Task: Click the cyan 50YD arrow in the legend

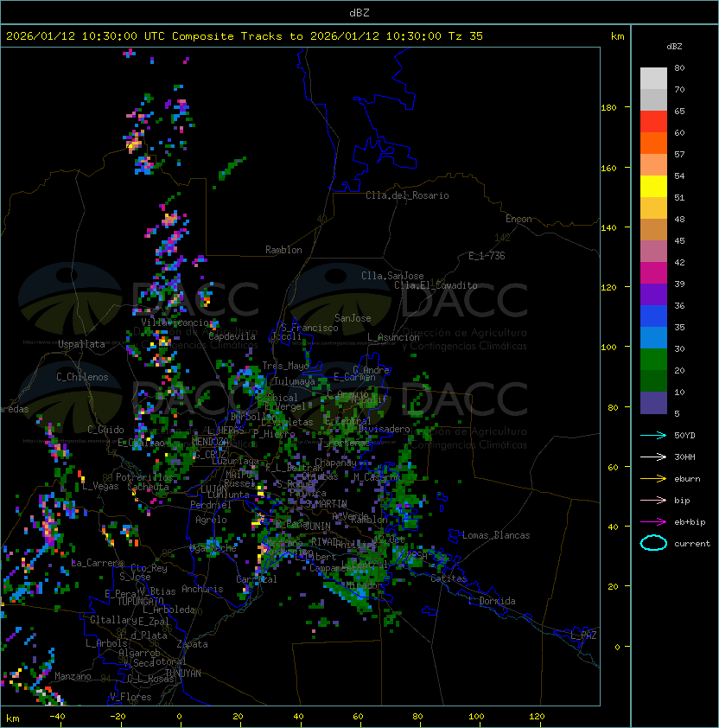Action: point(653,436)
